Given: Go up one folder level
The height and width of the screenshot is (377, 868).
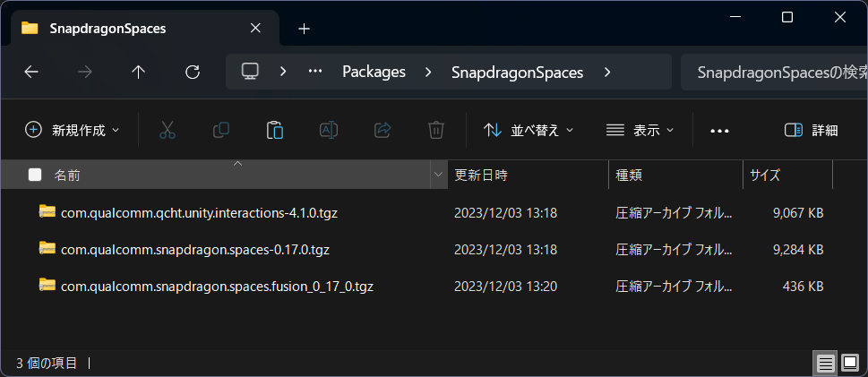Looking at the screenshot, I should 138,72.
